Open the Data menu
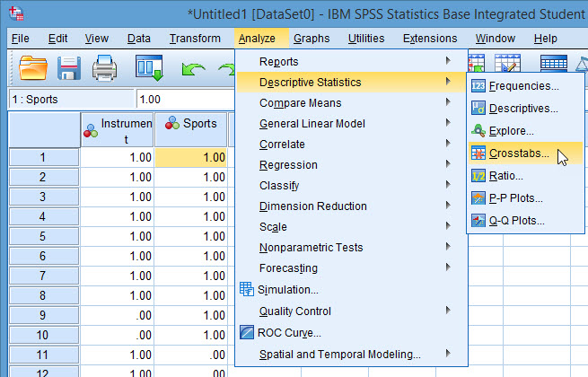588x377 pixels. (x=139, y=39)
